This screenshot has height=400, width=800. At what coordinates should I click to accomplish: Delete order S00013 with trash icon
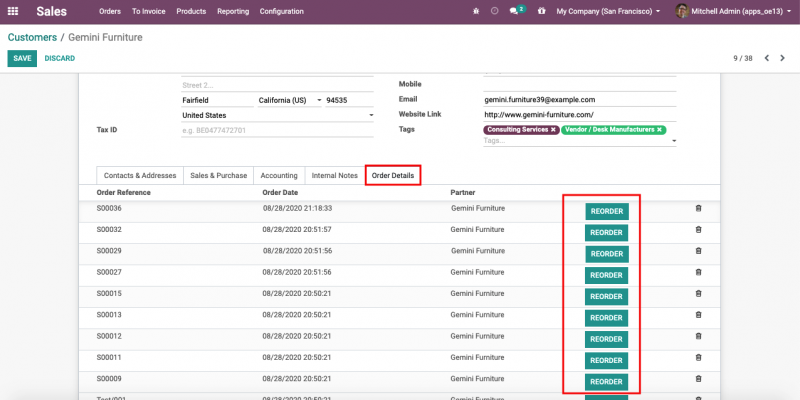point(698,315)
